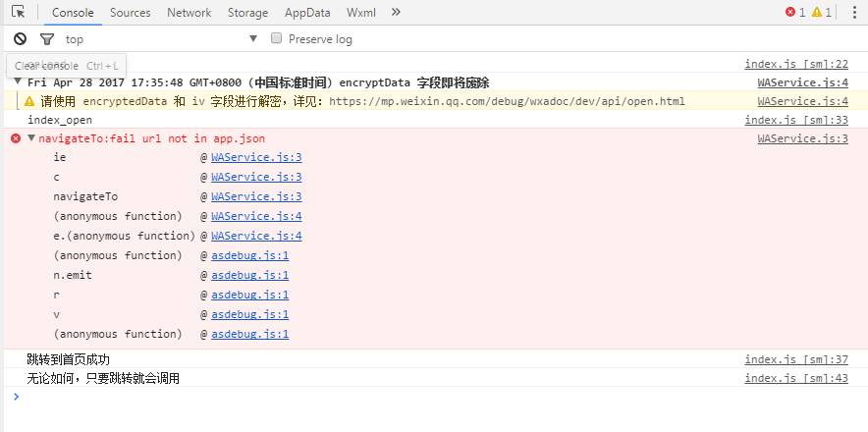Collapse the navigateTo:fail error stack trace

[x=31, y=138]
